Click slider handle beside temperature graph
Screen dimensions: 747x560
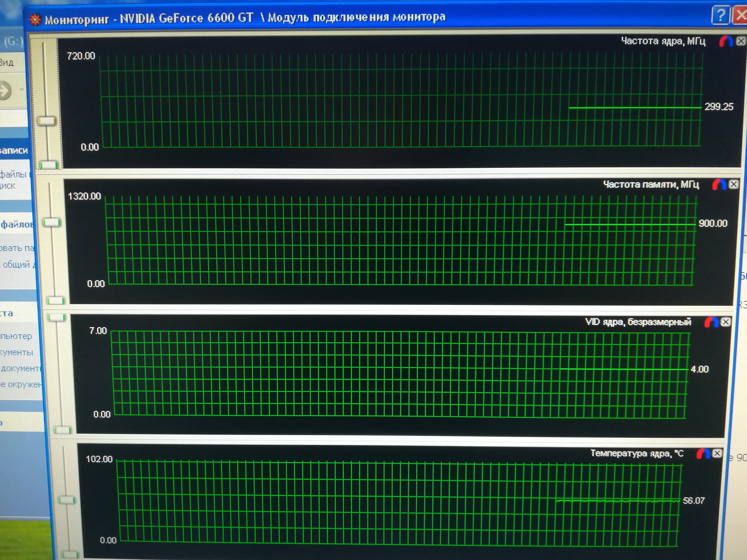pyautogui.click(x=67, y=500)
